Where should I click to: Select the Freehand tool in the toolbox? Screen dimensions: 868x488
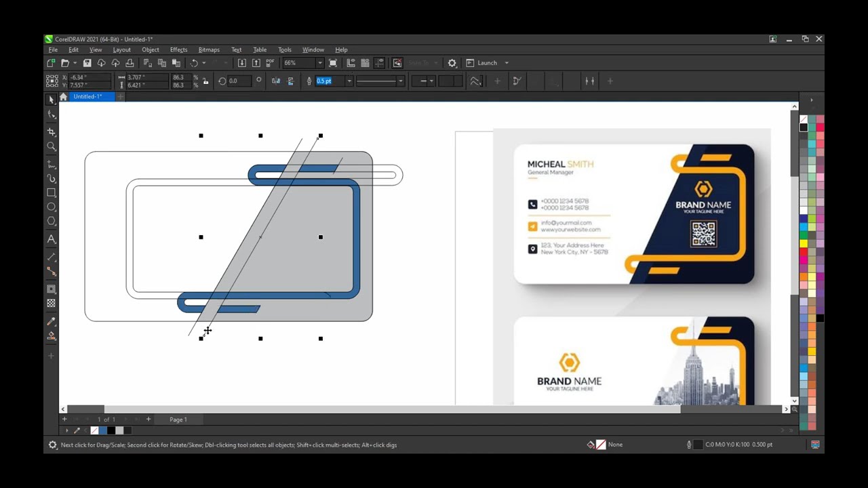point(52,164)
